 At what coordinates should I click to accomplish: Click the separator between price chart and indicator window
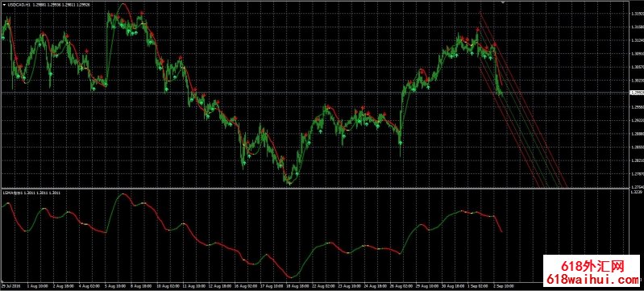(x=314, y=189)
